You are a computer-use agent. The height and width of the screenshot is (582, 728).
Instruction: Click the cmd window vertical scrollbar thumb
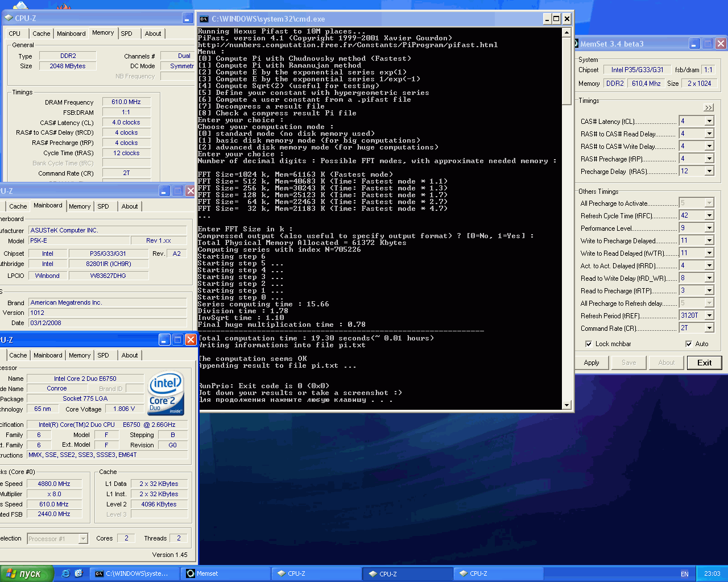tap(566, 71)
